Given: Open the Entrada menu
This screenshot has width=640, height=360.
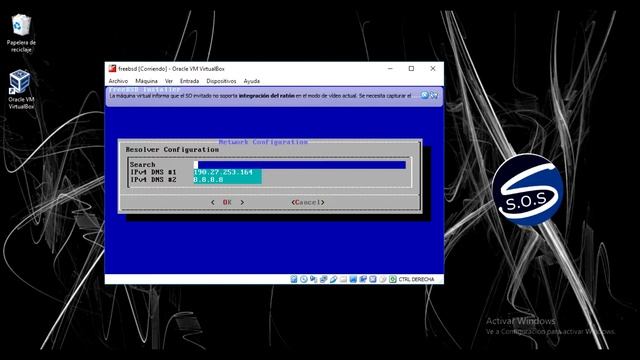Looking at the screenshot, I should (189, 81).
